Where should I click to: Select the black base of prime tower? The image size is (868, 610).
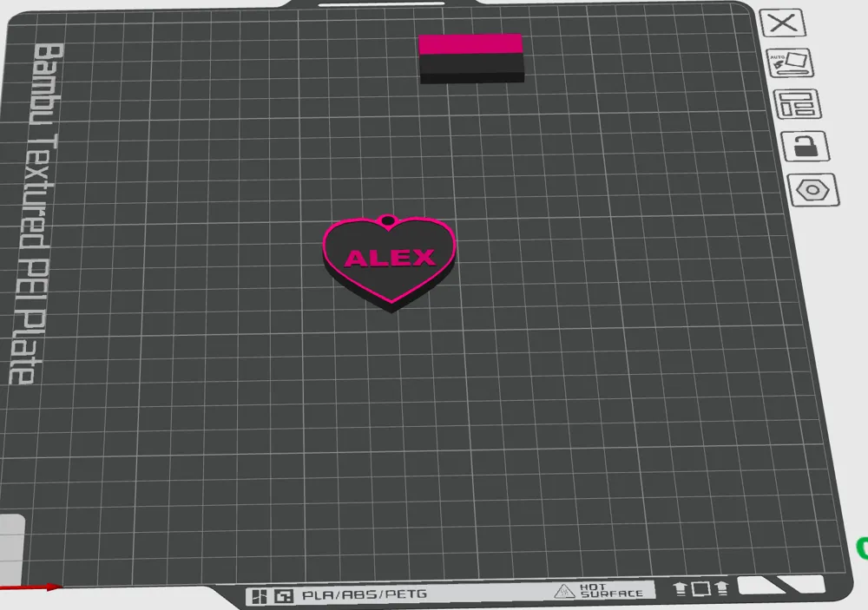[472, 69]
